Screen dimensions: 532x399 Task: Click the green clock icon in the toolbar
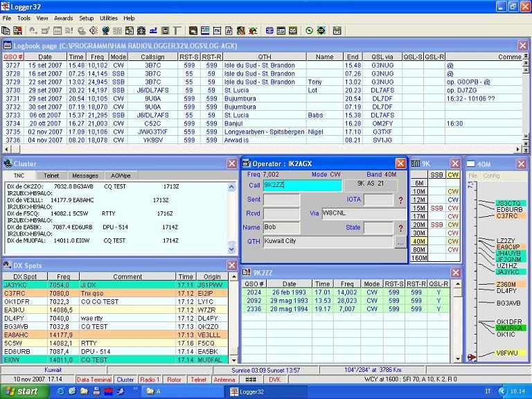[308, 30]
